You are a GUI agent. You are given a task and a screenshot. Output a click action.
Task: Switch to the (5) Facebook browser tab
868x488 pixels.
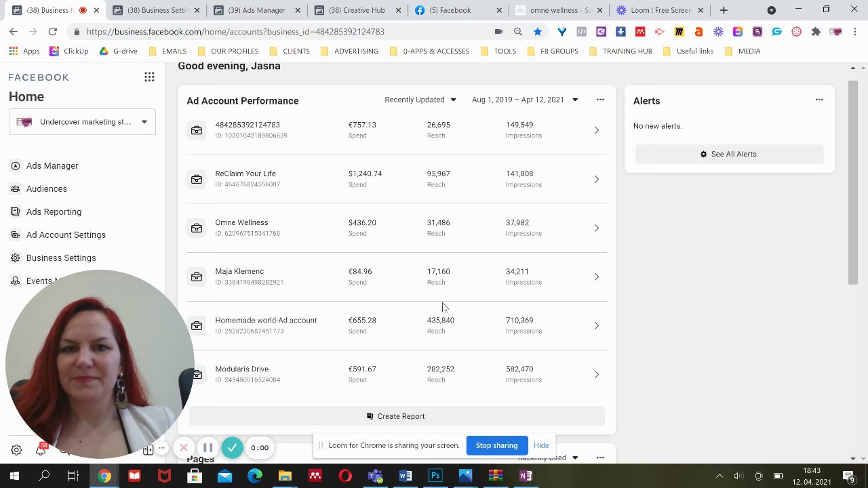click(x=460, y=10)
